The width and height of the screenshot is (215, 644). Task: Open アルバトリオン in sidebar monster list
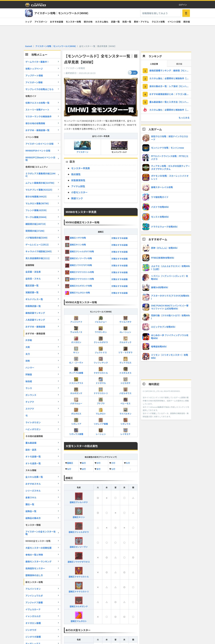tap(42, 589)
